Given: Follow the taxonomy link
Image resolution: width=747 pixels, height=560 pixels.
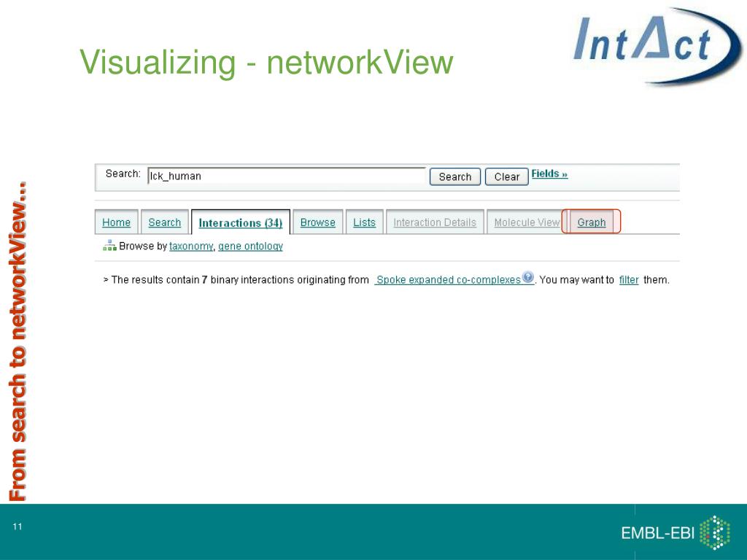Looking at the screenshot, I should (x=191, y=246).
